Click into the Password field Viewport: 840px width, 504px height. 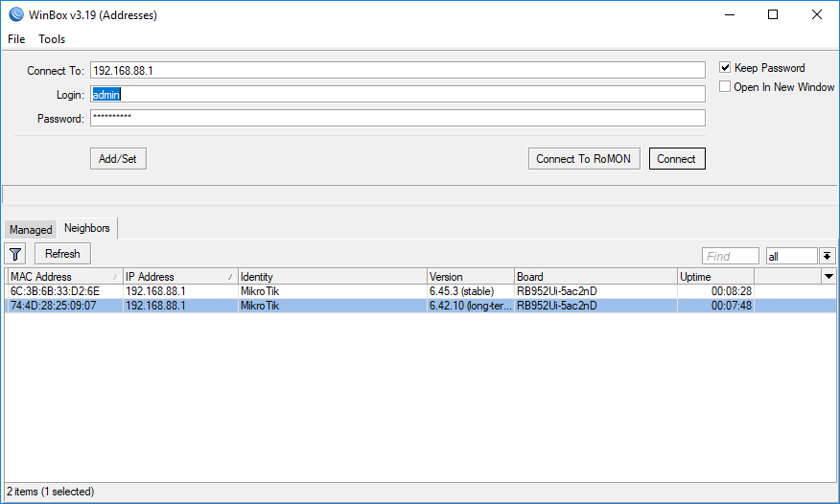398,118
